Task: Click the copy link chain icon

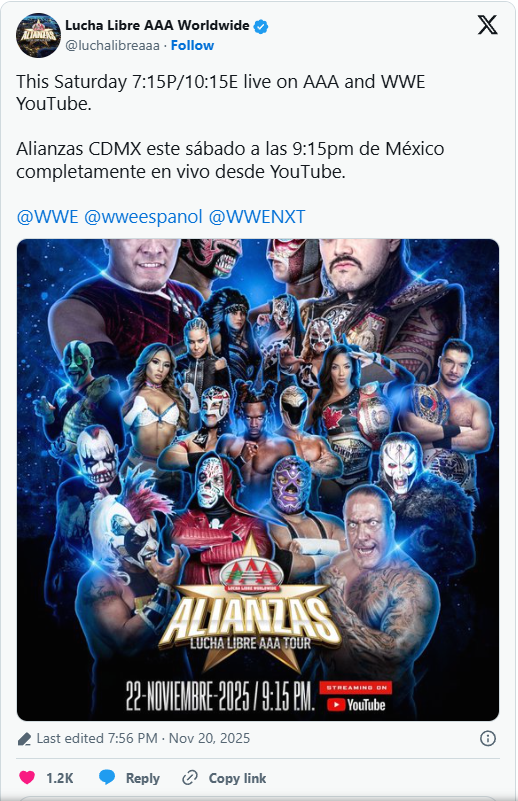Action: (190, 778)
